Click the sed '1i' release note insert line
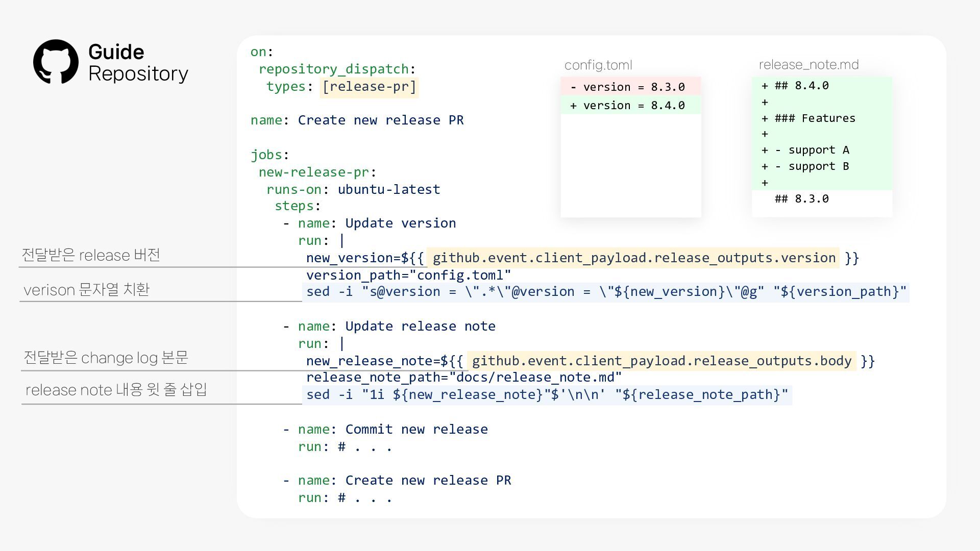The width and height of the screenshot is (980, 551). point(547,395)
